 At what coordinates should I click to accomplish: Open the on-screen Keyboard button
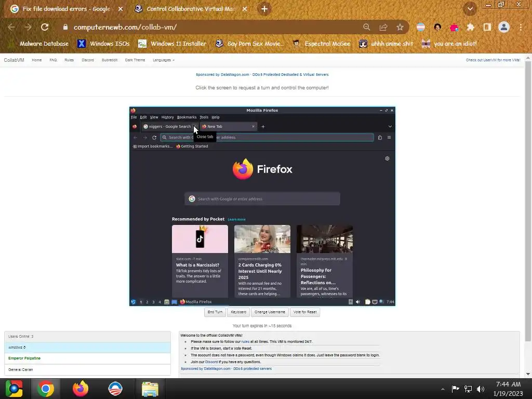point(238,312)
